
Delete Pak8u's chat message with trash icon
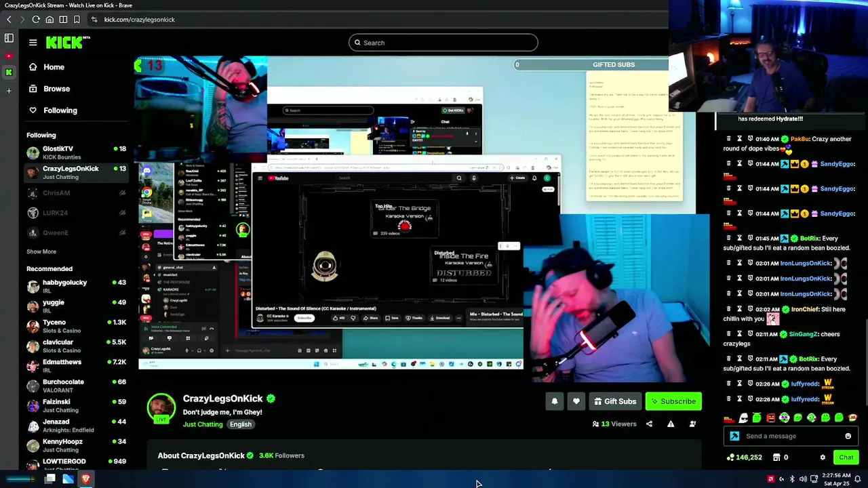(x=728, y=139)
